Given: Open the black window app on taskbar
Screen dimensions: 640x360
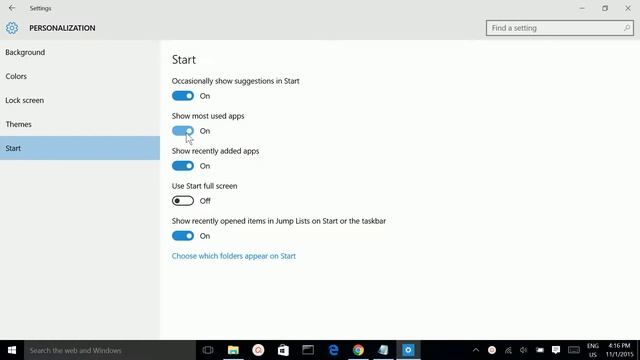Looking at the screenshot, I should coord(308,350).
